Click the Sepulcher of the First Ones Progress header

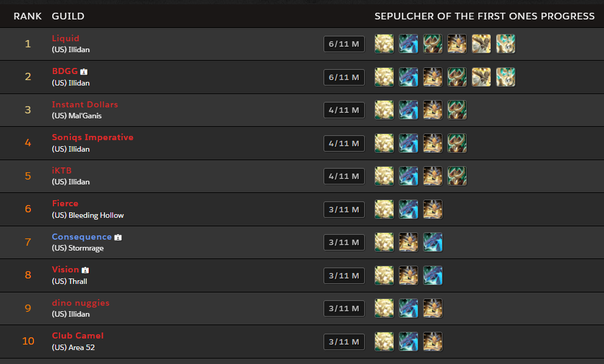(484, 16)
